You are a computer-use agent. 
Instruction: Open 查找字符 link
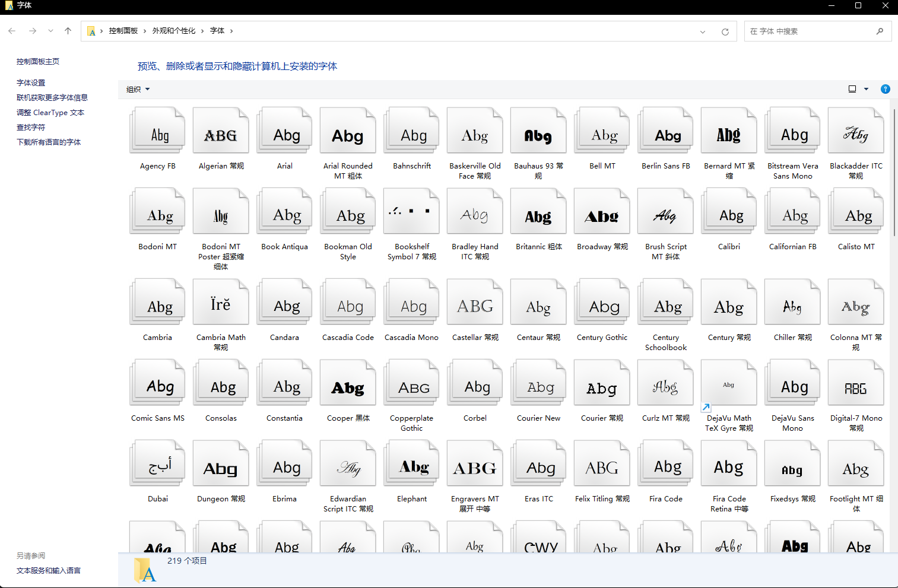point(31,128)
